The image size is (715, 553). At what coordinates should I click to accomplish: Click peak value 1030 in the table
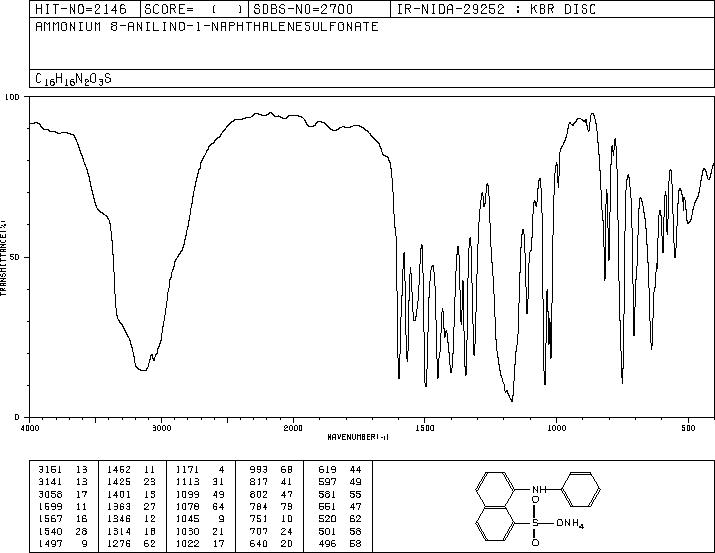[x=187, y=531]
